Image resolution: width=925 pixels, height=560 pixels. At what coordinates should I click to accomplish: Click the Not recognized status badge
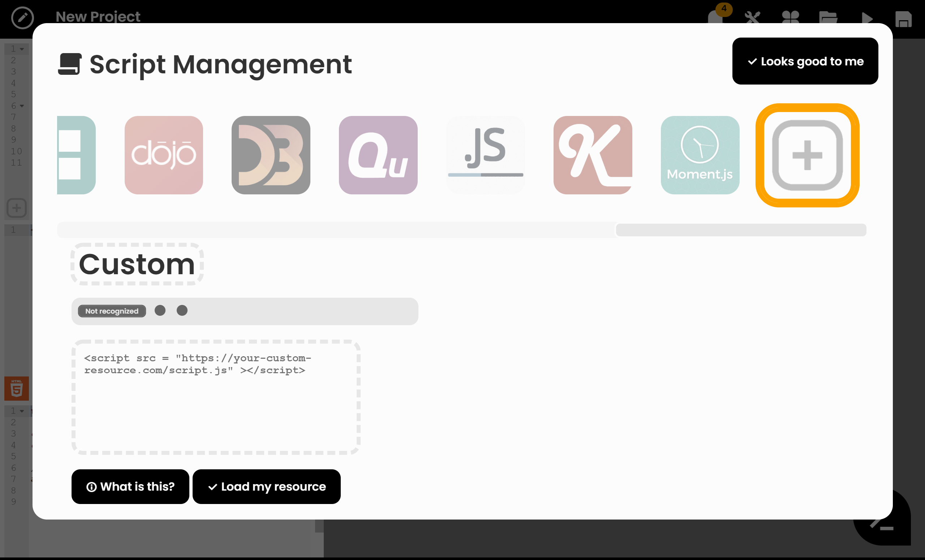coord(112,311)
